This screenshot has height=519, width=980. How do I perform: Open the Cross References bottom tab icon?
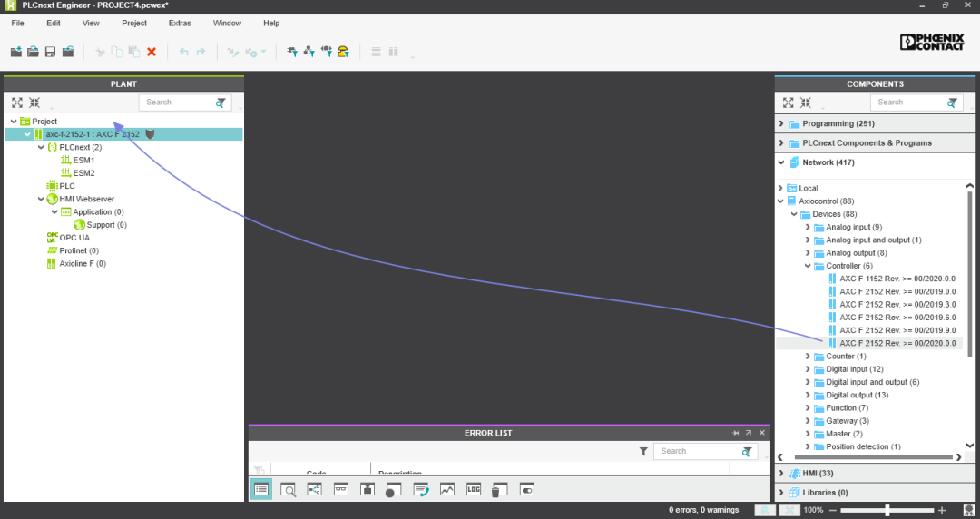pos(314,490)
